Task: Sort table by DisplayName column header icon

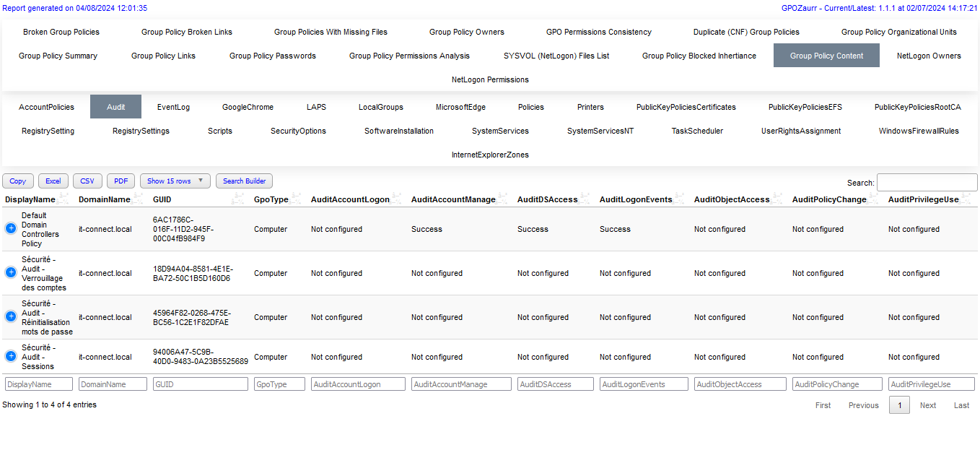Action: point(63,199)
